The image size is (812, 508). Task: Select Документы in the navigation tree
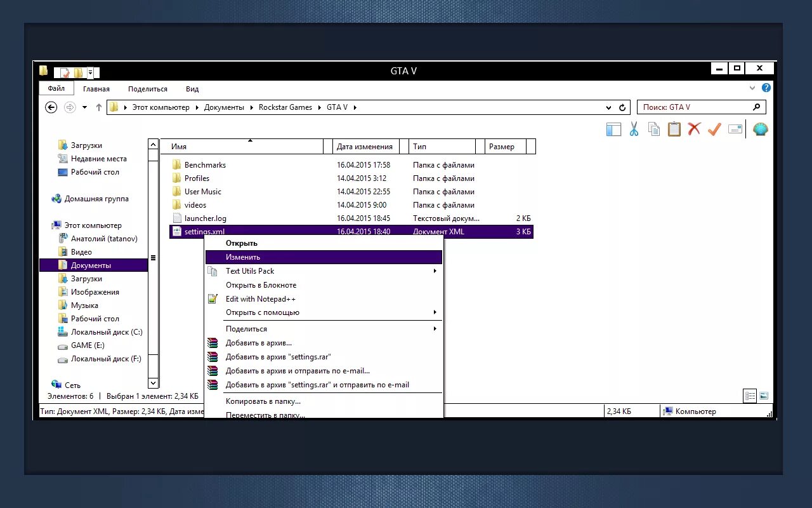click(93, 265)
